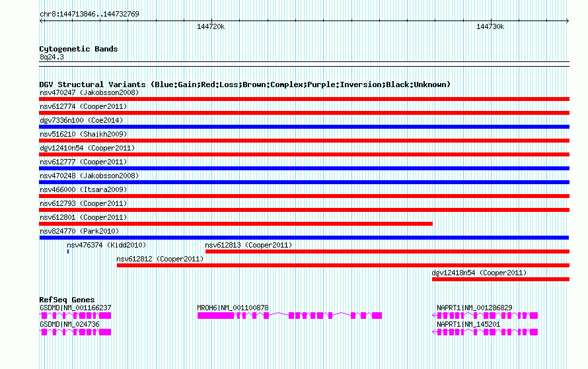
Task: Click the nsv824770 (Park2010) label text
Action: (x=79, y=231)
